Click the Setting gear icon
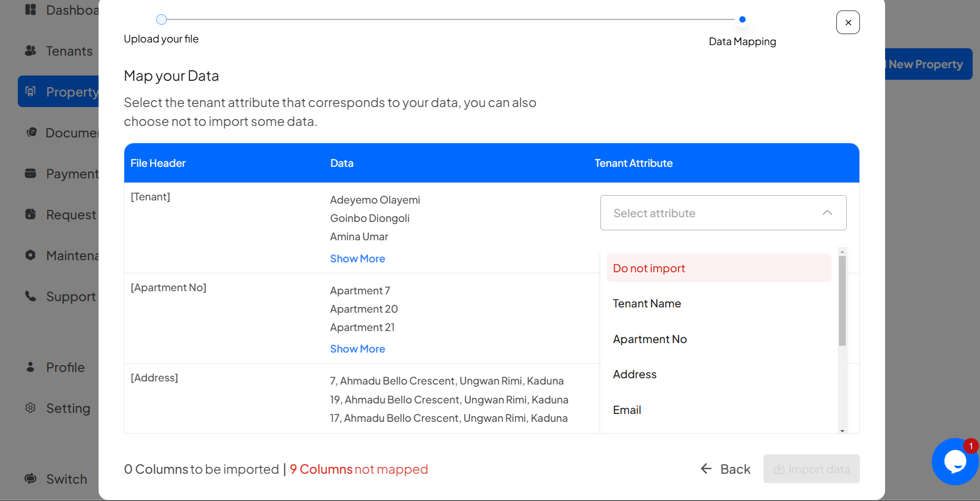The image size is (980, 501). 30,408
